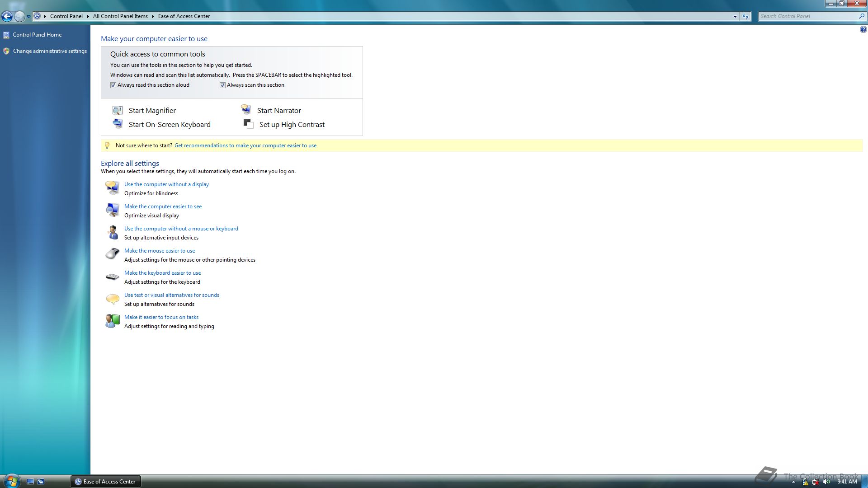Screen dimensions: 868x488
Task: Click the 9:41 AM taskbar clock
Action: click(847, 482)
